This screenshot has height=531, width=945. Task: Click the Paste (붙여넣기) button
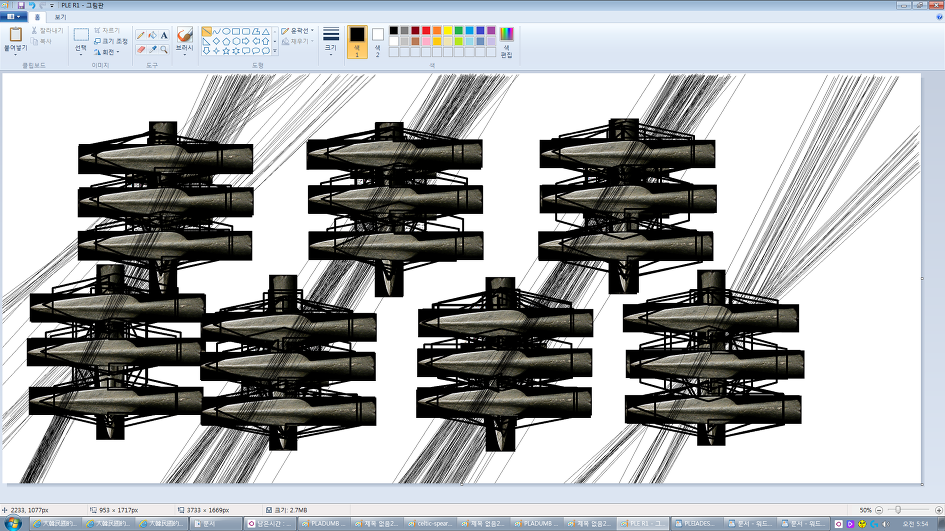click(x=15, y=40)
